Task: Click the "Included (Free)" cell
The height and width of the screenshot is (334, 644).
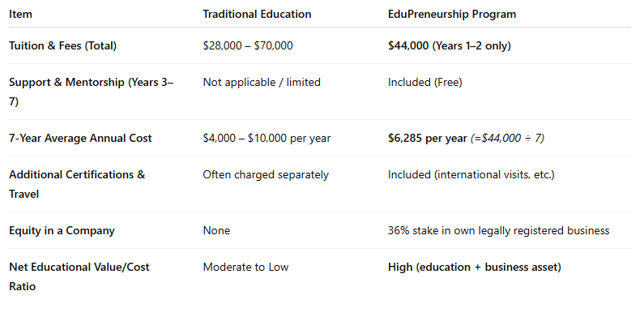Action: click(x=426, y=82)
